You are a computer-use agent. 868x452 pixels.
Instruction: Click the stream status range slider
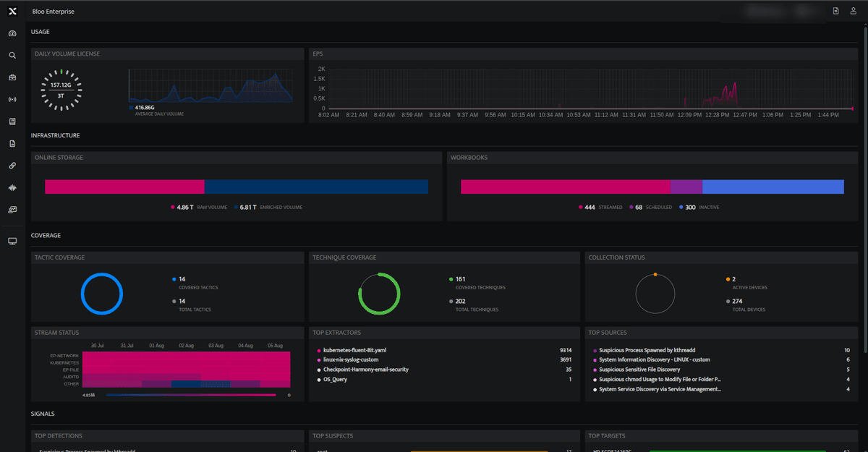tap(191, 395)
